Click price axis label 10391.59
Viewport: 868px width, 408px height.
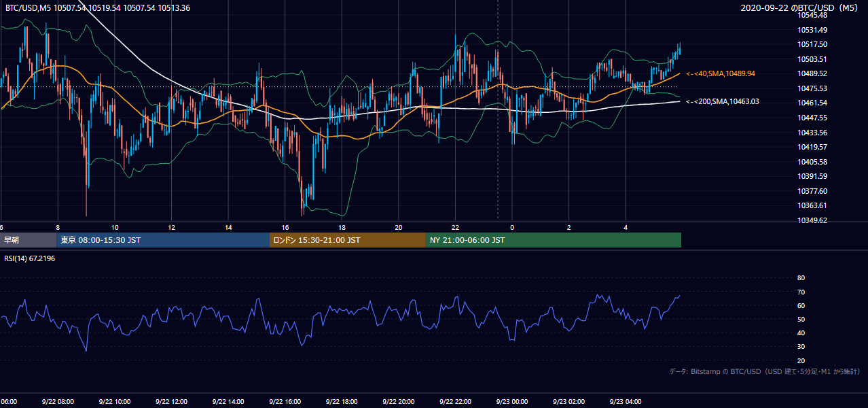[812, 176]
